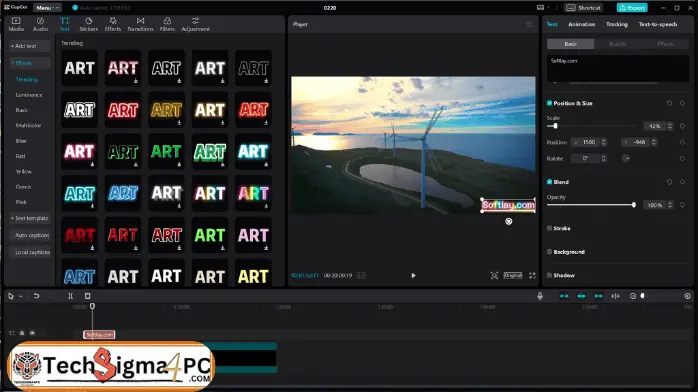Open the Media panel

coord(16,24)
